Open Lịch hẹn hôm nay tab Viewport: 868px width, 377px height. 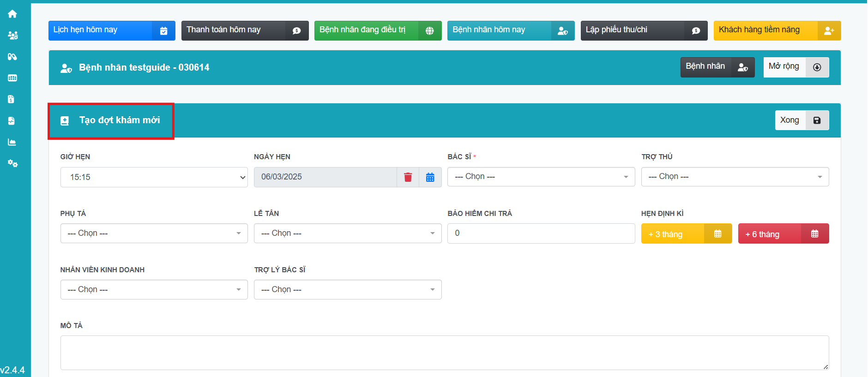(111, 30)
